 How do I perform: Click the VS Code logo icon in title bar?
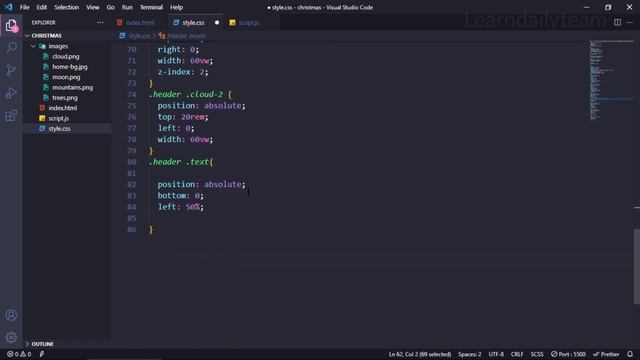tap(9, 7)
